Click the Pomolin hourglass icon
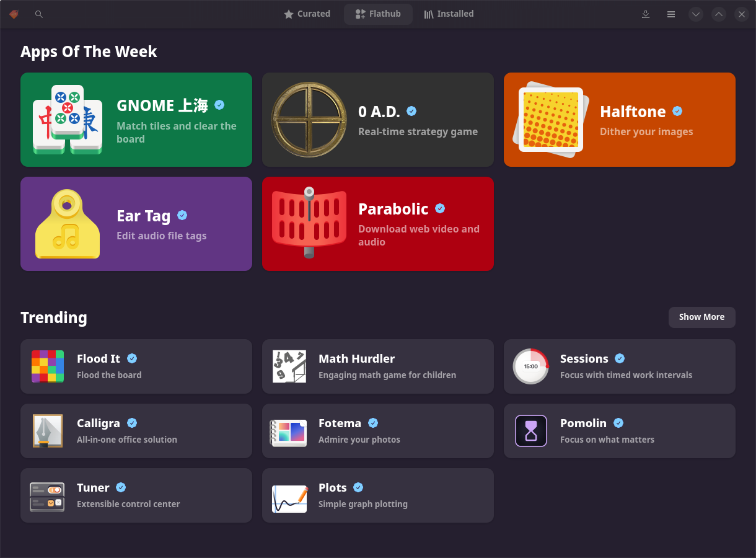The width and height of the screenshot is (756, 558). (530, 430)
